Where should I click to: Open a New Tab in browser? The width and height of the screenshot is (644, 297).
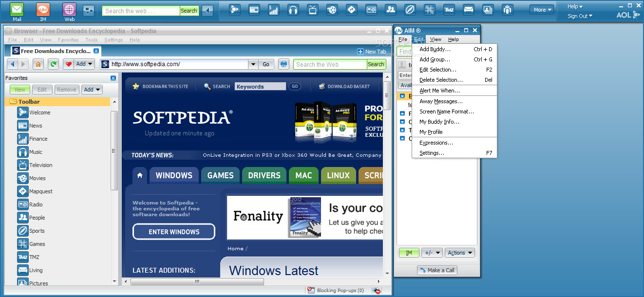click(372, 52)
